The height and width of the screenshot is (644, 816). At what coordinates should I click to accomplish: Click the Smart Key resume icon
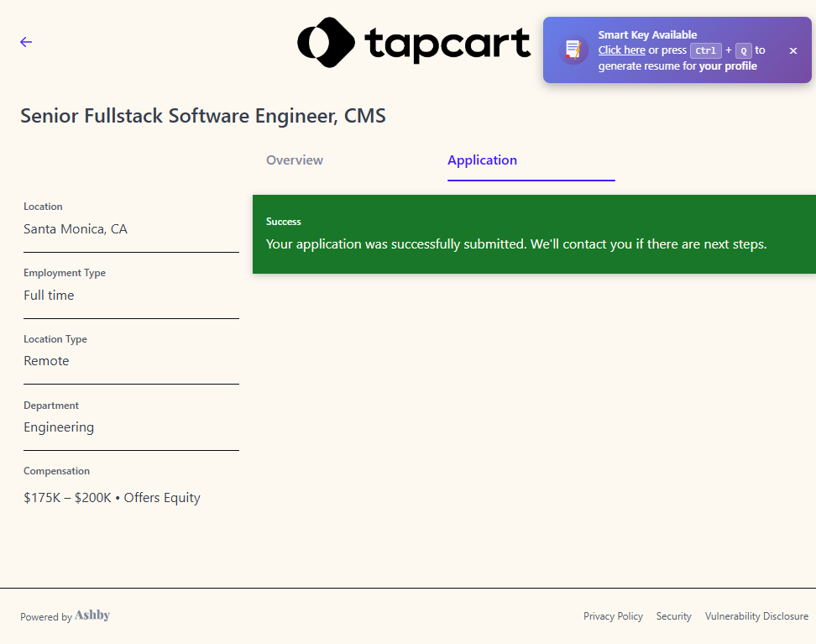pyautogui.click(x=573, y=50)
